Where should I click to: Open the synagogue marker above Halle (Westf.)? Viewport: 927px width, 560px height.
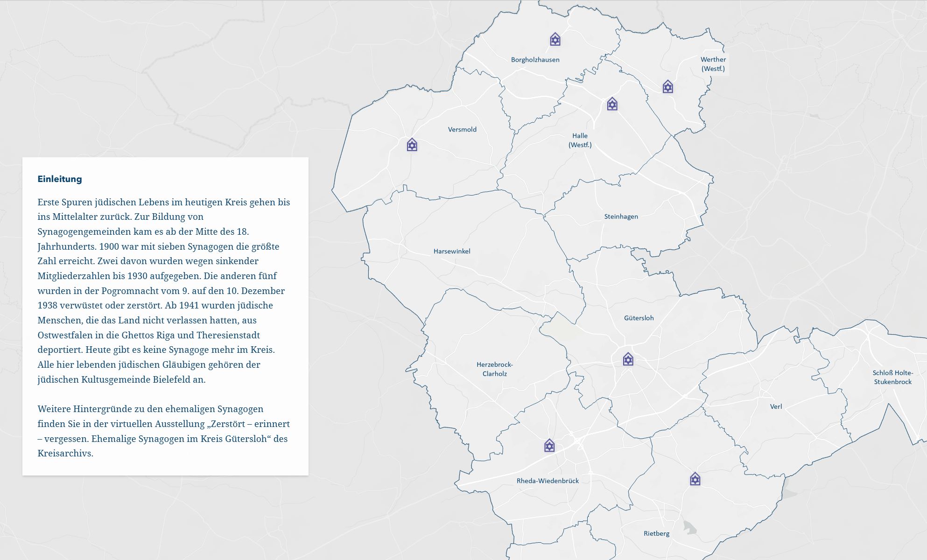point(612,104)
